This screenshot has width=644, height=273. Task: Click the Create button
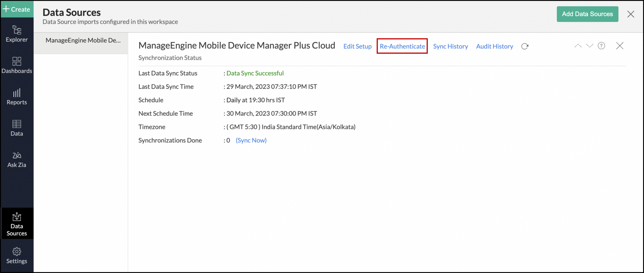[16, 9]
